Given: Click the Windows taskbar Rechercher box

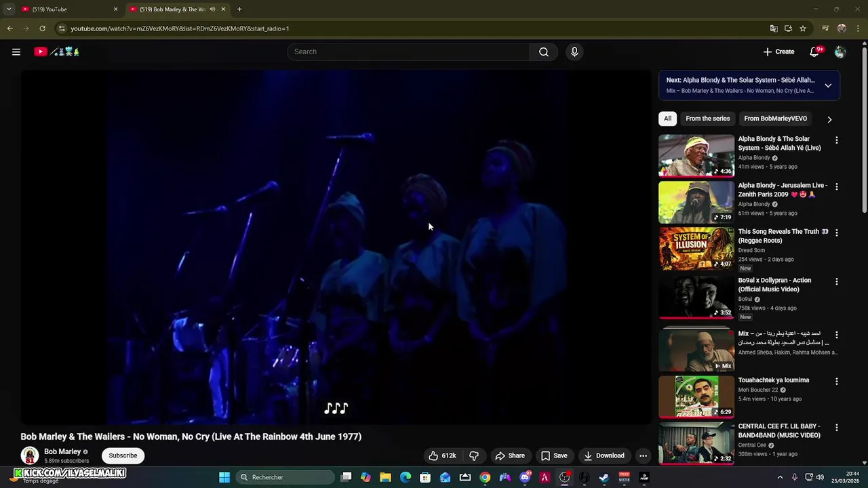Looking at the screenshot, I should pyautogui.click(x=285, y=477).
